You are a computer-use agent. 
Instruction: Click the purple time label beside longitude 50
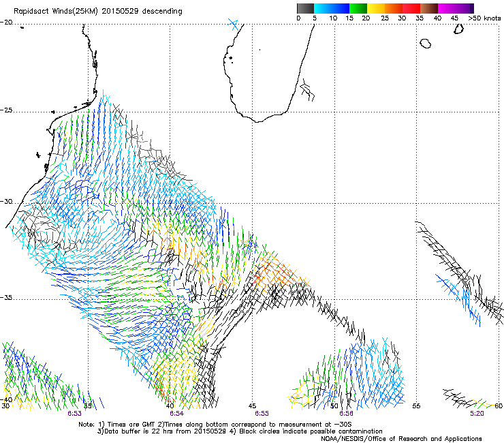pyautogui.click(x=346, y=414)
